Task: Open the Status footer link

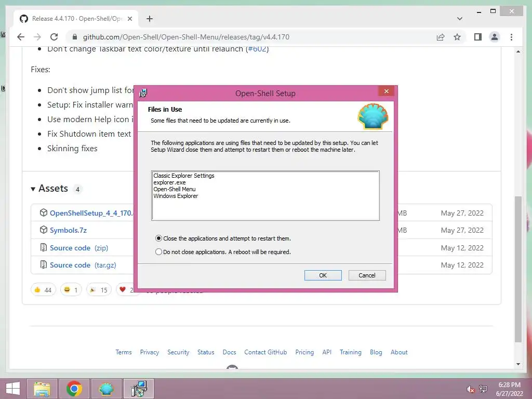Action: point(206,352)
